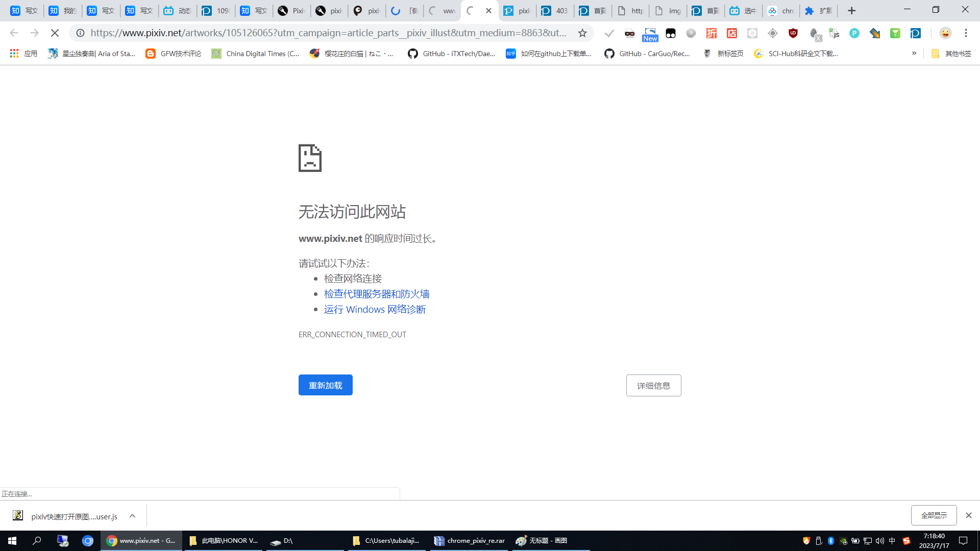The height and width of the screenshot is (551, 980).
Task: Open a new tab with plus button
Action: (x=851, y=11)
